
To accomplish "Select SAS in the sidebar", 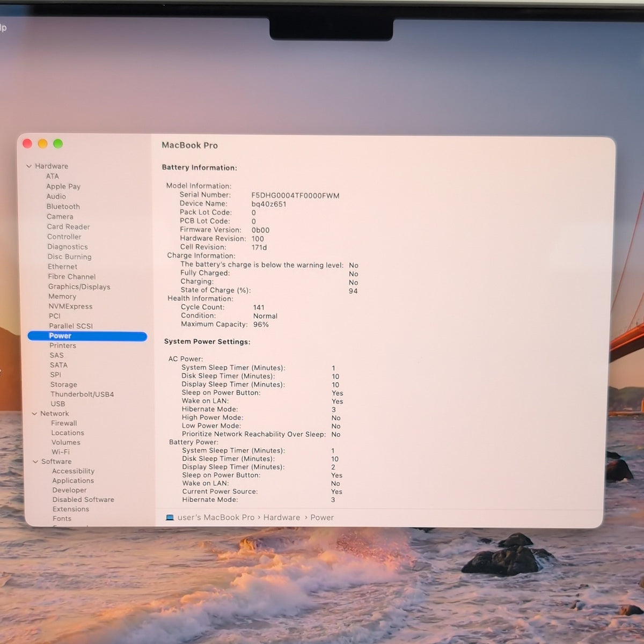I will pos(57,355).
